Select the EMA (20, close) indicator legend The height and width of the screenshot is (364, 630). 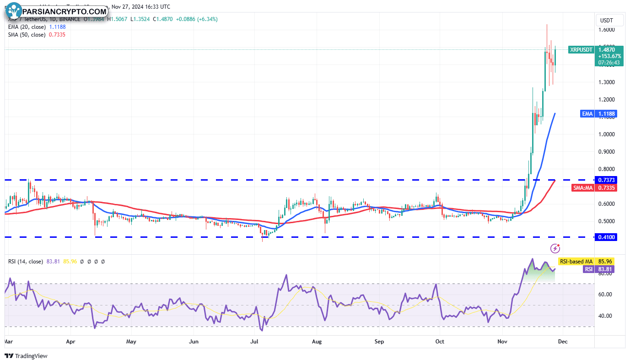(27, 27)
